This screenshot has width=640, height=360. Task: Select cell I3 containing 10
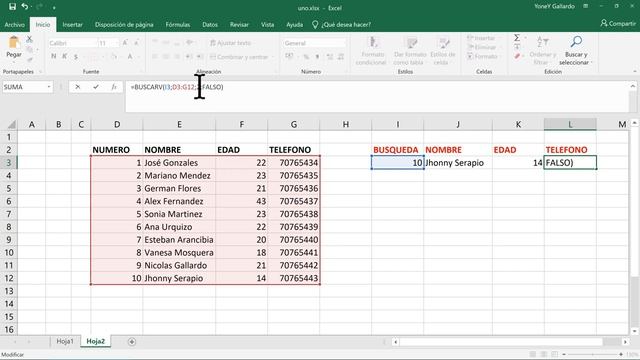coord(398,162)
